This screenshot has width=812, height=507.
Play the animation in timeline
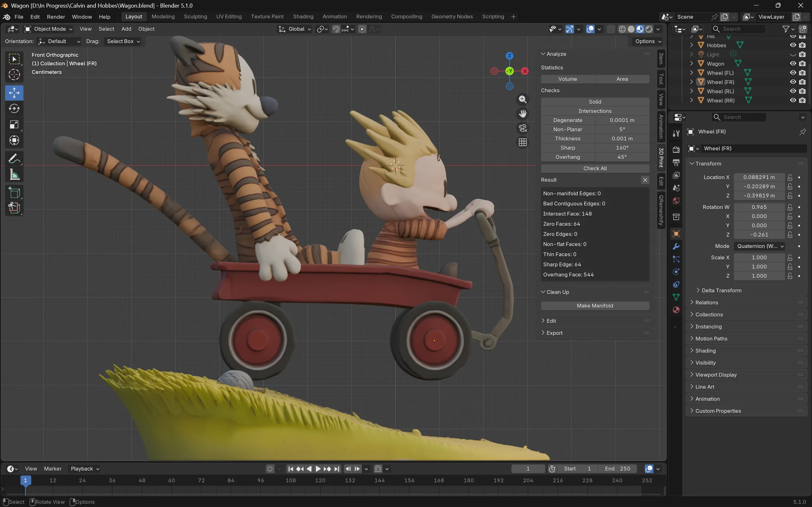[318, 469]
